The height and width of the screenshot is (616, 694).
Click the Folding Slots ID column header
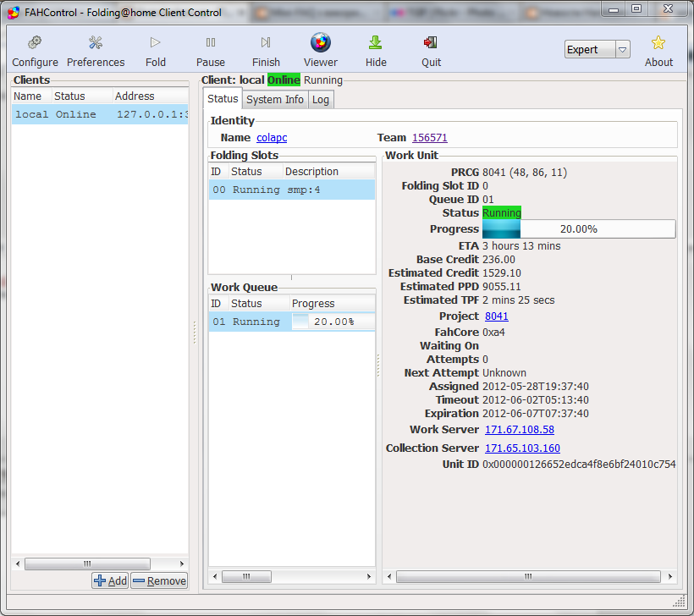[218, 171]
